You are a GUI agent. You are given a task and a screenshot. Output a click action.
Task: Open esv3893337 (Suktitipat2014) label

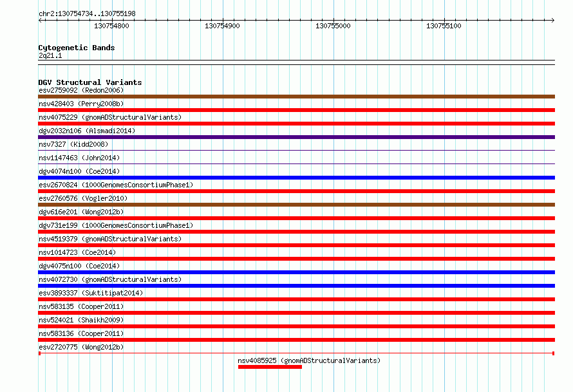[x=91, y=293]
